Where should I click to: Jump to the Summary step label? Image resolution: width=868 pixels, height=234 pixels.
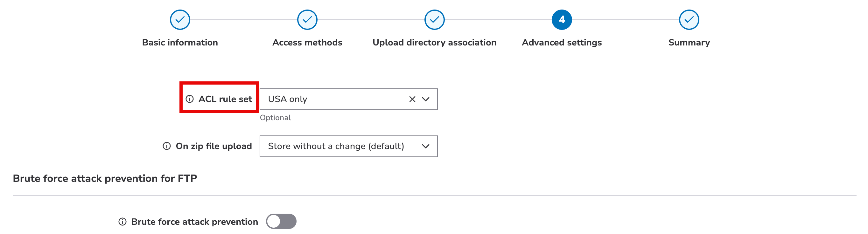689,42
